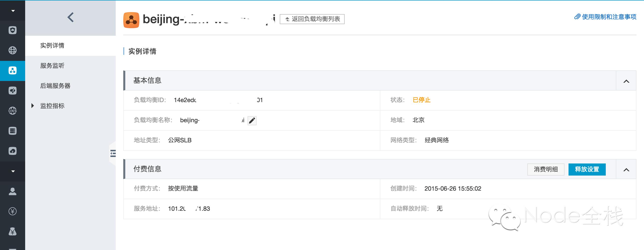
Task: Click the 消费明细 button
Action: coord(546,169)
